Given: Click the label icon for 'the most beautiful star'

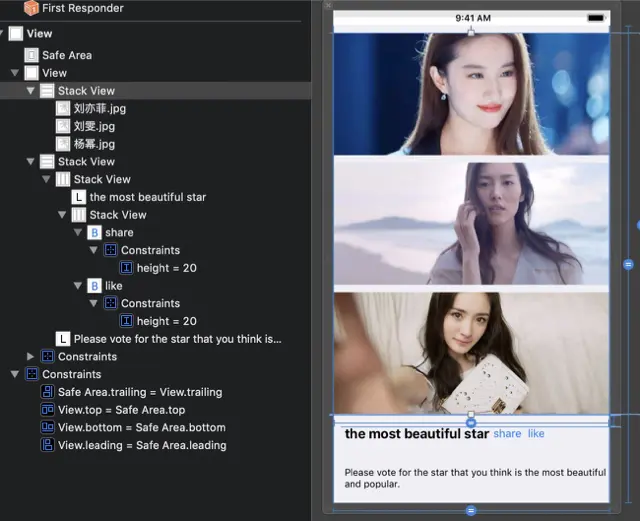Looking at the screenshot, I should [78, 197].
